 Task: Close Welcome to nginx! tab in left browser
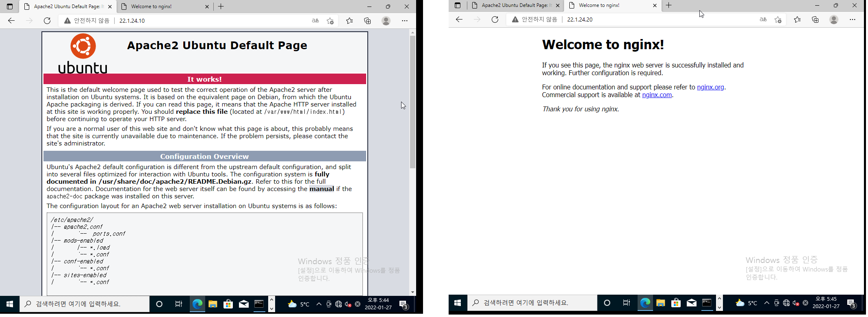[207, 7]
